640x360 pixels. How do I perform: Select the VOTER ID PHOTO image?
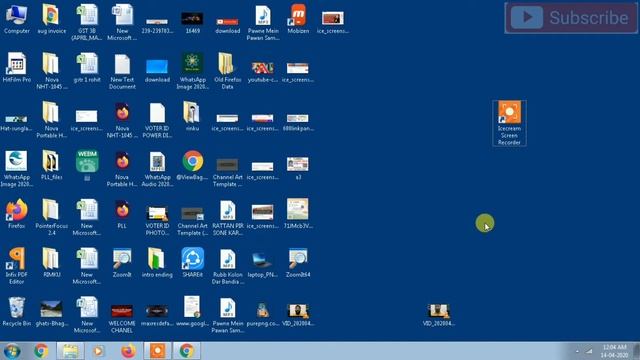click(x=157, y=220)
